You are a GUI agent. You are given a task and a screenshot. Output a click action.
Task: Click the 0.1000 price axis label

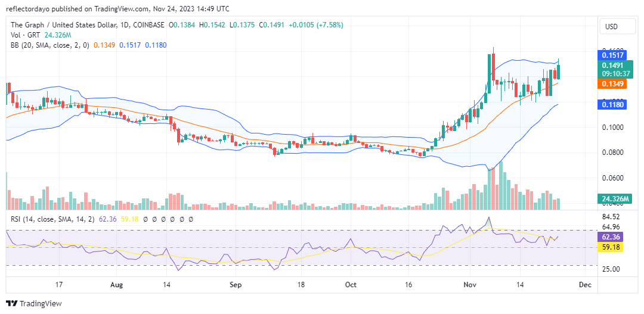pos(613,128)
